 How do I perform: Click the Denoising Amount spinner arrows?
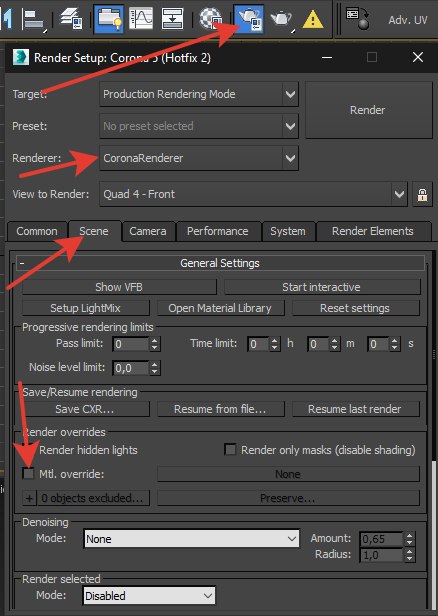[410, 539]
